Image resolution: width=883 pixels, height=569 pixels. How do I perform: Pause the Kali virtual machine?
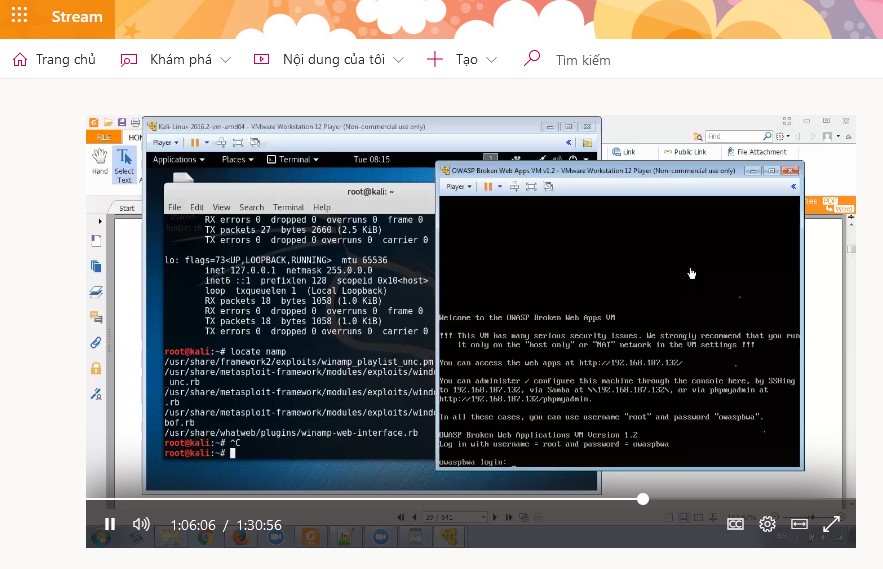[x=195, y=143]
